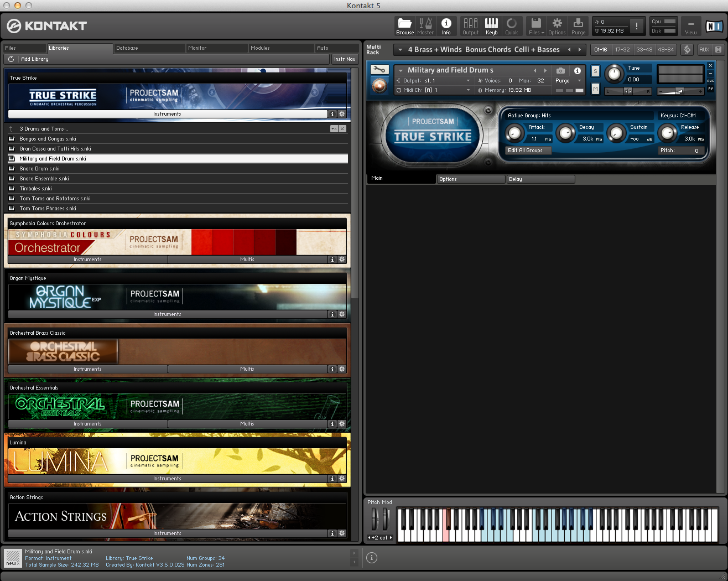Remove instrument using header X button
728x581 pixels.
pyautogui.click(x=711, y=66)
